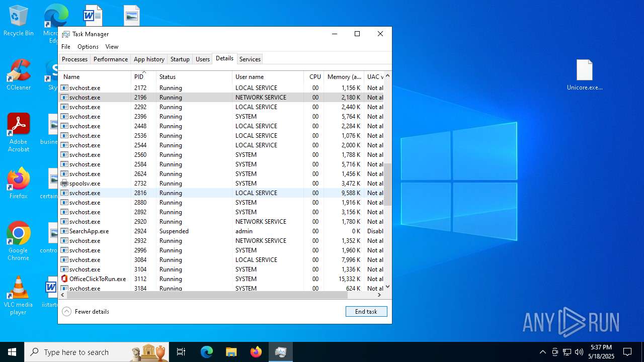Select svchost.exe with PID 2396
Screen dimensions: 644x362
coord(221,117)
